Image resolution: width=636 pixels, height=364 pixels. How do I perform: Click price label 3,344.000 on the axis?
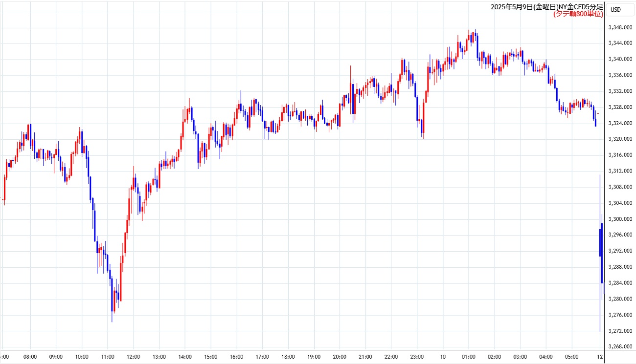click(620, 43)
